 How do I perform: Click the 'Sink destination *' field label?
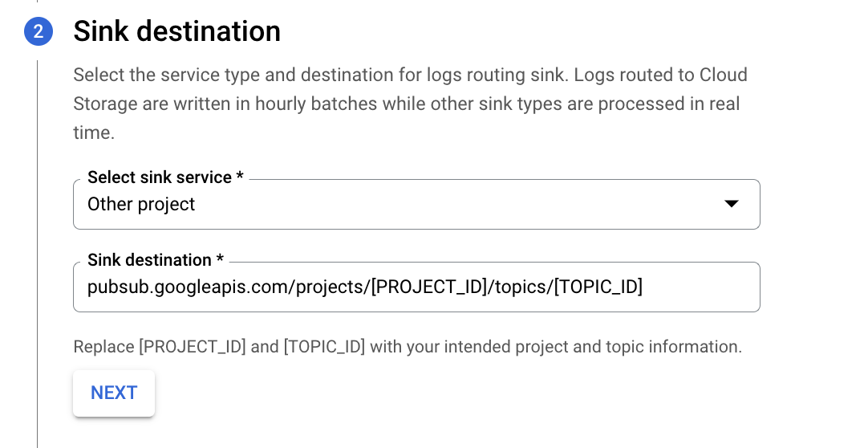click(x=156, y=259)
